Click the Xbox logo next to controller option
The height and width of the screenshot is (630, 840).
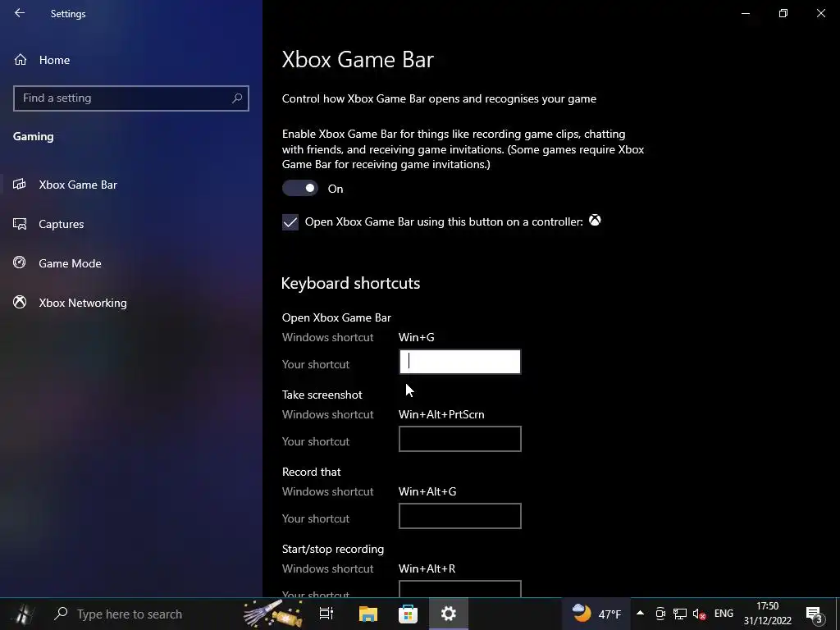point(595,220)
